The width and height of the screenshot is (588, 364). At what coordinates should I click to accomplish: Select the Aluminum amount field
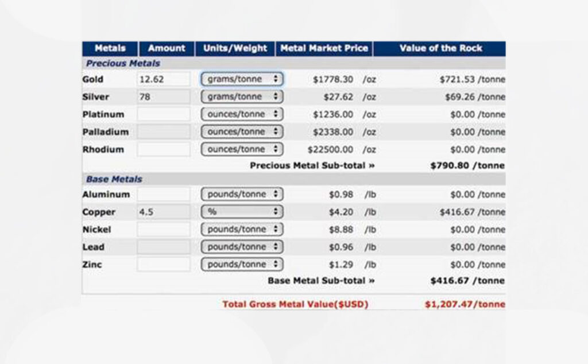pyautogui.click(x=163, y=195)
